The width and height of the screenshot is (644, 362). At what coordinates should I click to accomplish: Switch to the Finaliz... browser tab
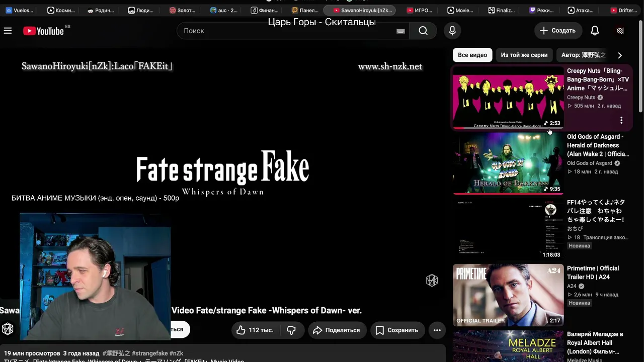click(502, 10)
